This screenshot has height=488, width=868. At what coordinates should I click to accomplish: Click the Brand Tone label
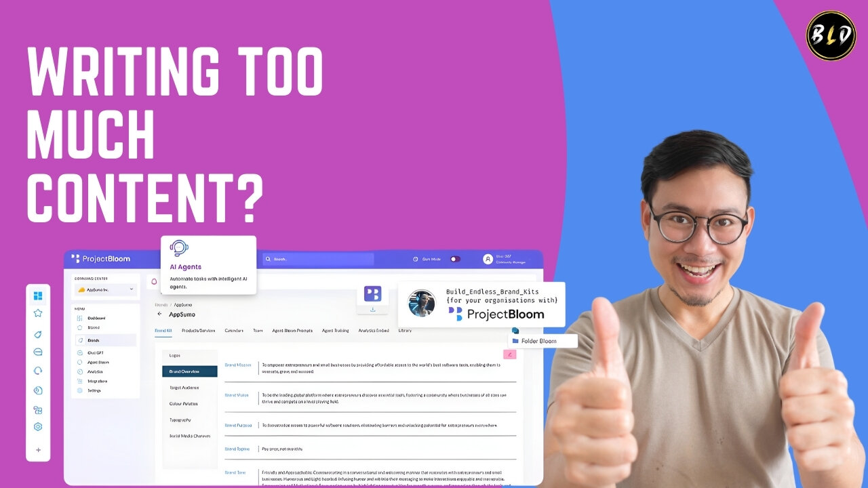pyautogui.click(x=235, y=472)
